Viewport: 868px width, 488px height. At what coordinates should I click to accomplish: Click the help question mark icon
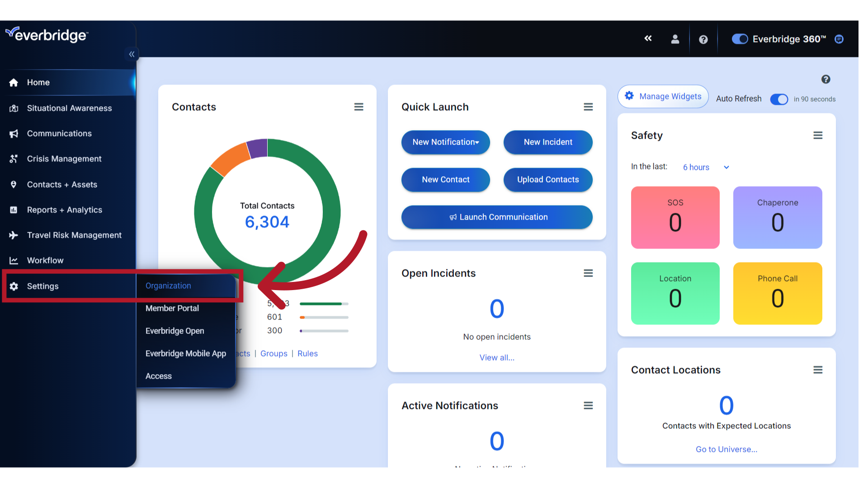click(x=703, y=39)
